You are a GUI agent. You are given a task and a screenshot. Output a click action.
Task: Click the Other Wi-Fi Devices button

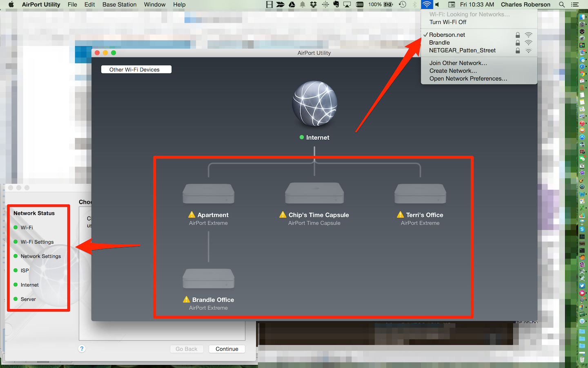tap(136, 70)
